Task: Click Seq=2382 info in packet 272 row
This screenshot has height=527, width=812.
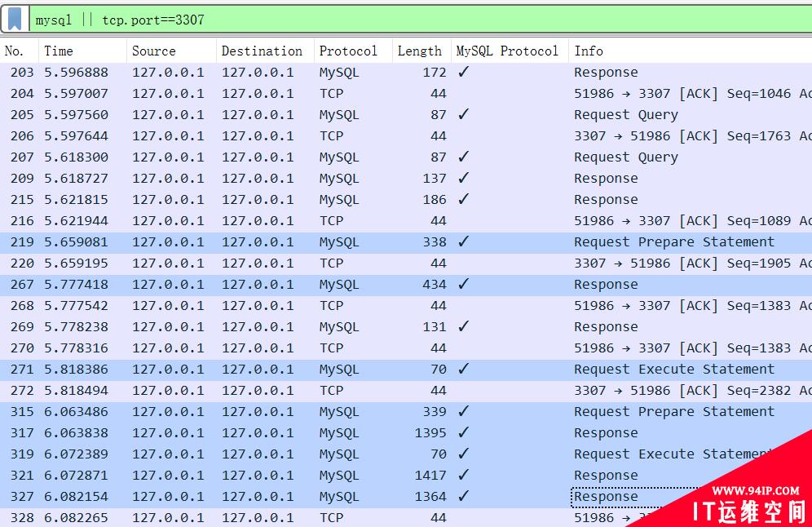Action: click(759, 391)
